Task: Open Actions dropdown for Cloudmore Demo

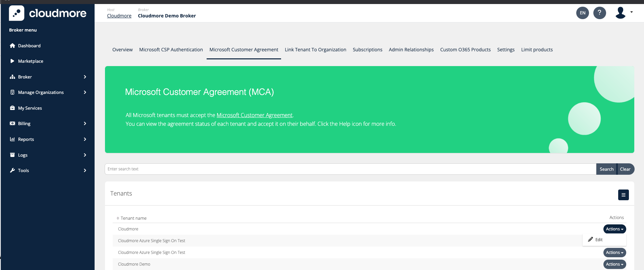Action: [x=614, y=264]
